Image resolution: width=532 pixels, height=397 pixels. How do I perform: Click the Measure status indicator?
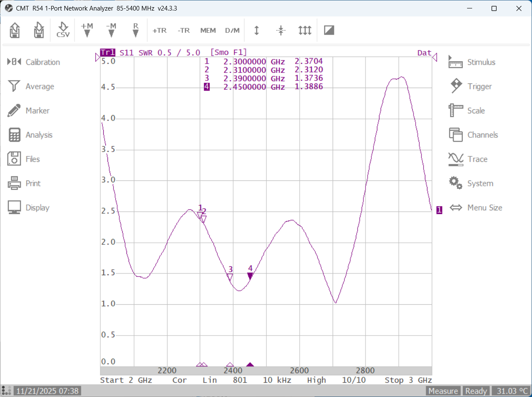pyautogui.click(x=443, y=391)
